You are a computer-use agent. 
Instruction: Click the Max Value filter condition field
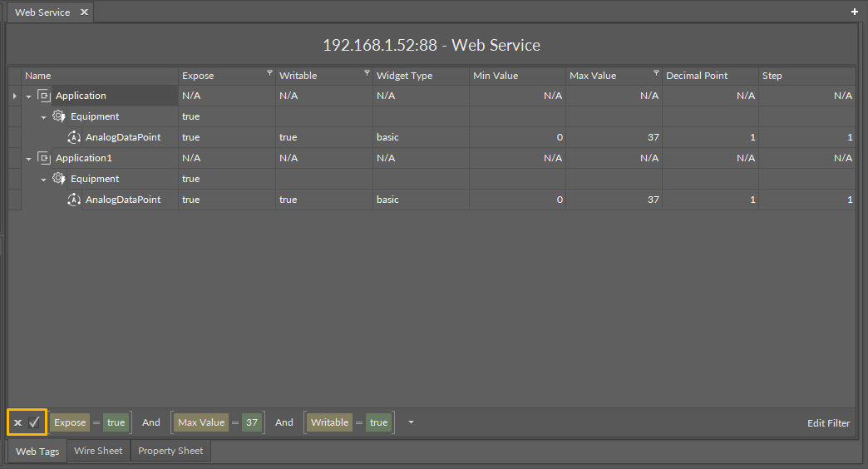[x=201, y=422]
